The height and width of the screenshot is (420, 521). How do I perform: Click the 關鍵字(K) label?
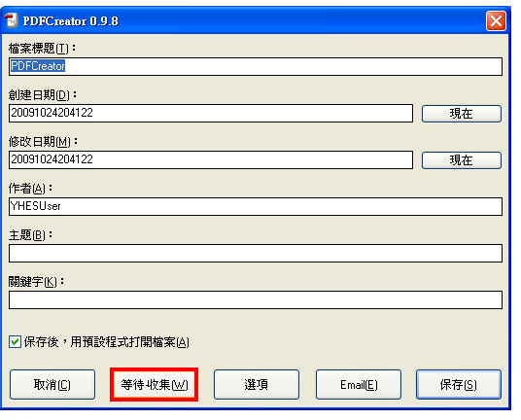(x=36, y=282)
